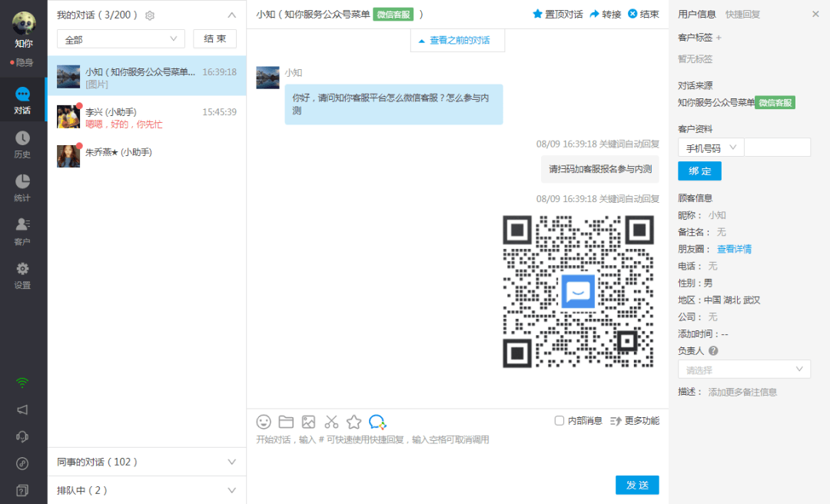The width and height of the screenshot is (830, 504).
Task: Change the 隐身 online status
Action: pyautogui.click(x=22, y=62)
